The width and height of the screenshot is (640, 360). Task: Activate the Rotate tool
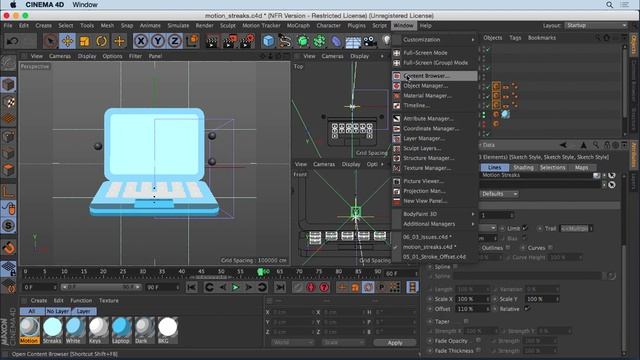pos(102,41)
